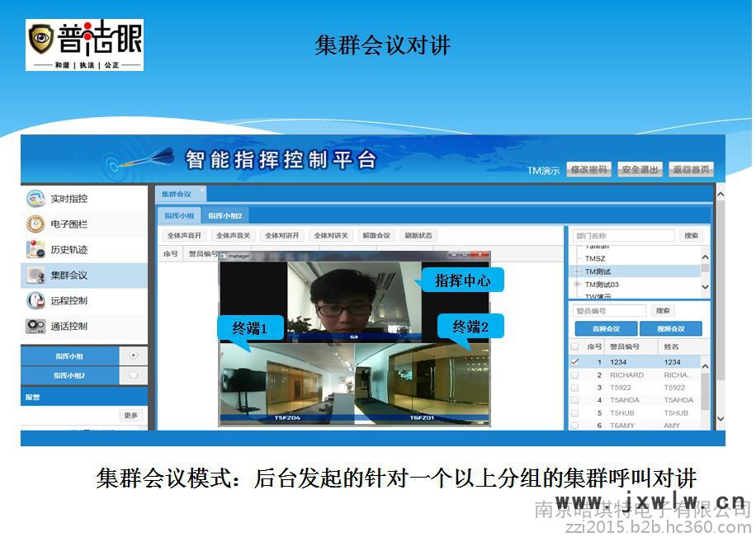
Task: Click the 修改密码 button
Action: [x=588, y=169]
